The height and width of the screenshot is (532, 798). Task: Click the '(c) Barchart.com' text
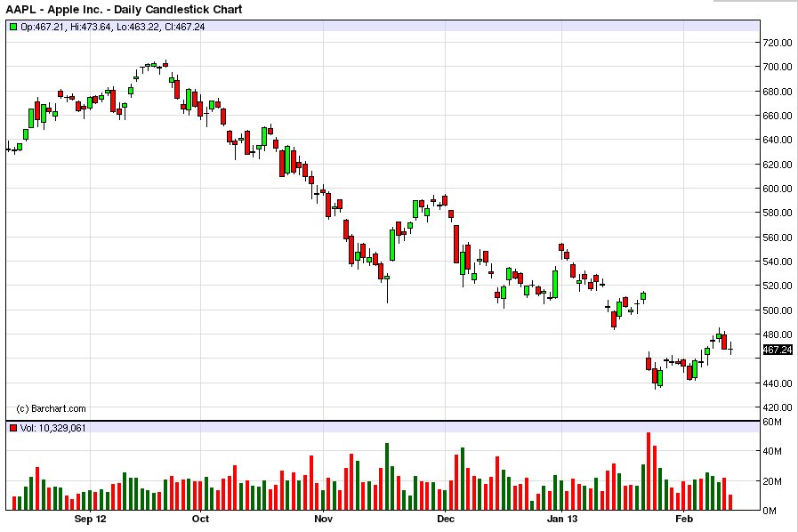point(51,408)
